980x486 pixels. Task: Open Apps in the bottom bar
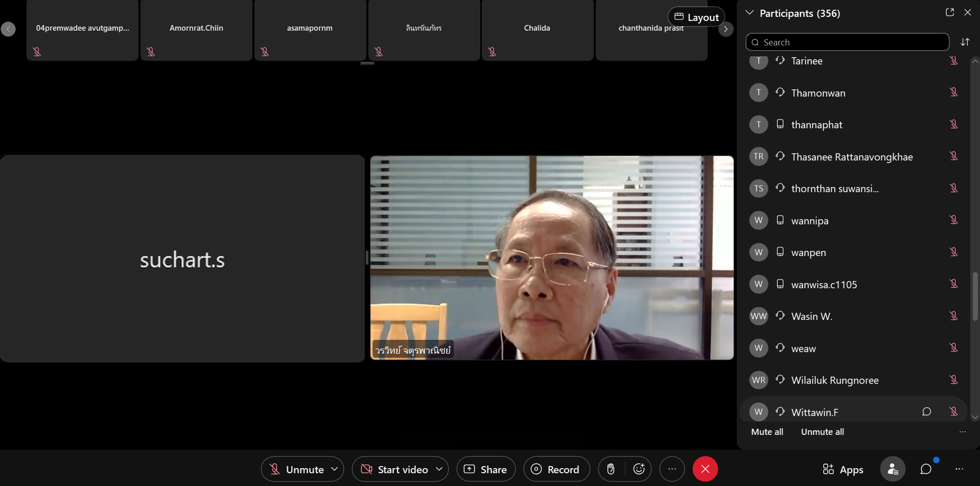(x=843, y=469)
